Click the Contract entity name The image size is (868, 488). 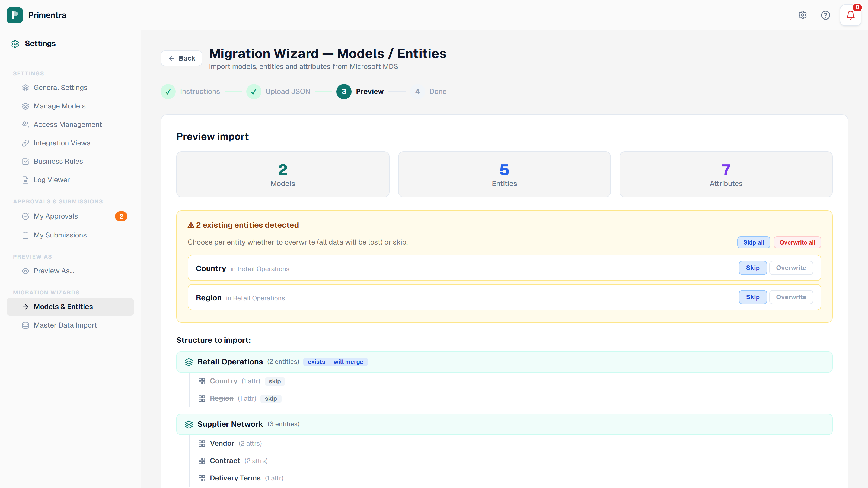[225, 461]
